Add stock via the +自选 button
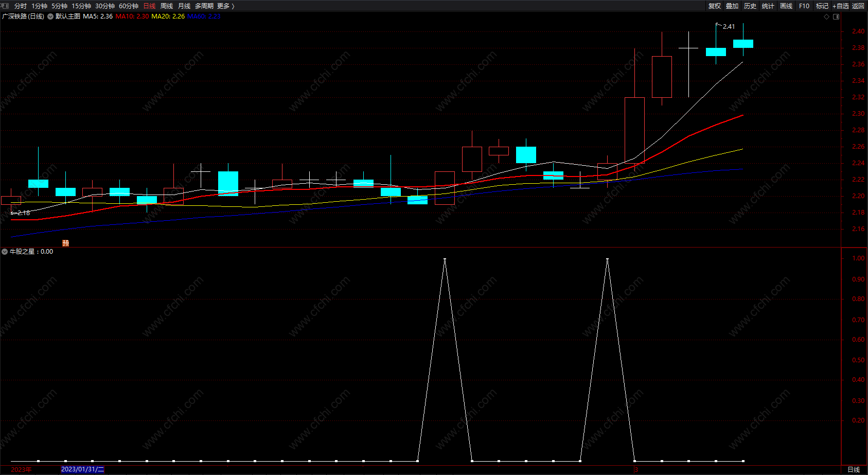This screenshot has height=475, width=868. (841, 6)
